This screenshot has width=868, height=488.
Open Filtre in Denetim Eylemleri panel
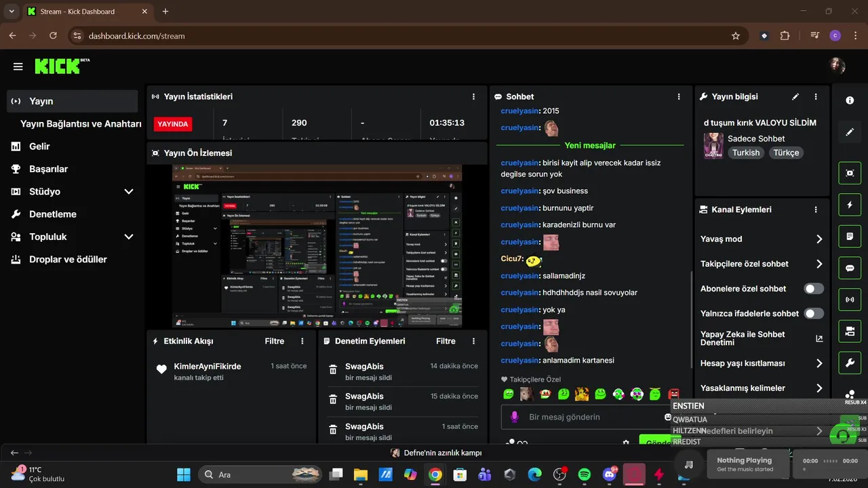(446, 341)
